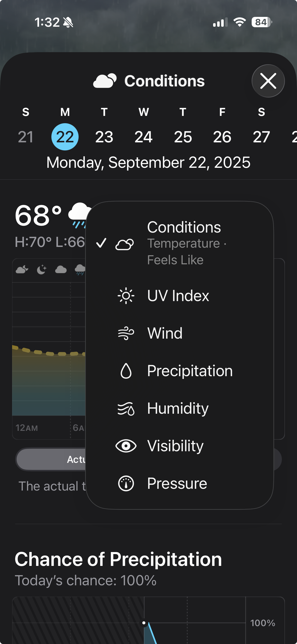Tap the Precipitation droplet icon
This screenshot has width=297, height=644.
tap(126, 371)
